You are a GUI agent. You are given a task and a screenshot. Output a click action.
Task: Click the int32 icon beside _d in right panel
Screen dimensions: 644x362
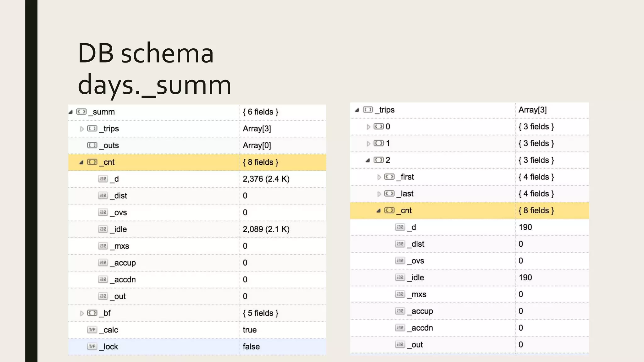coord(400,227)
